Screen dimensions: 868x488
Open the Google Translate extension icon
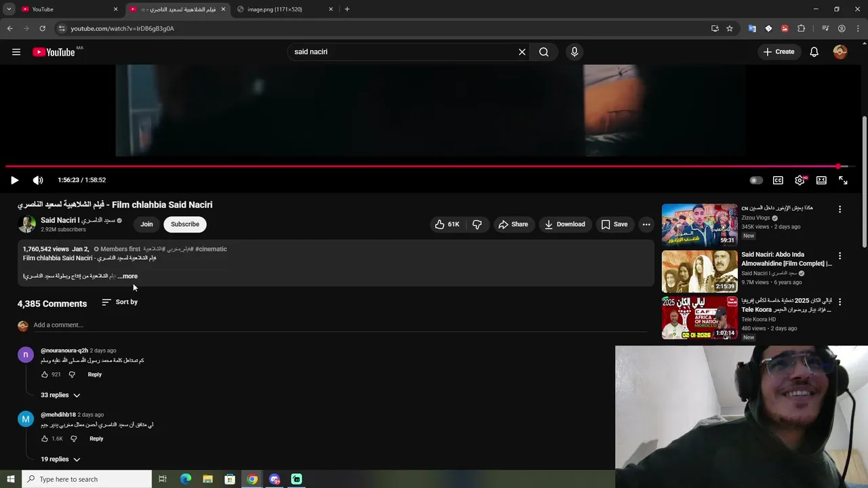pyautogui.click(x=752, y=28)
